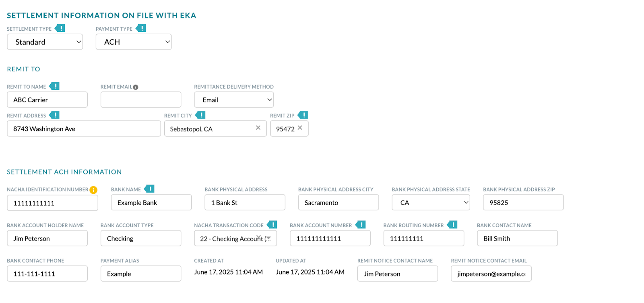
Task: Click the Bank Routing Number field
Action: [424, 238]
